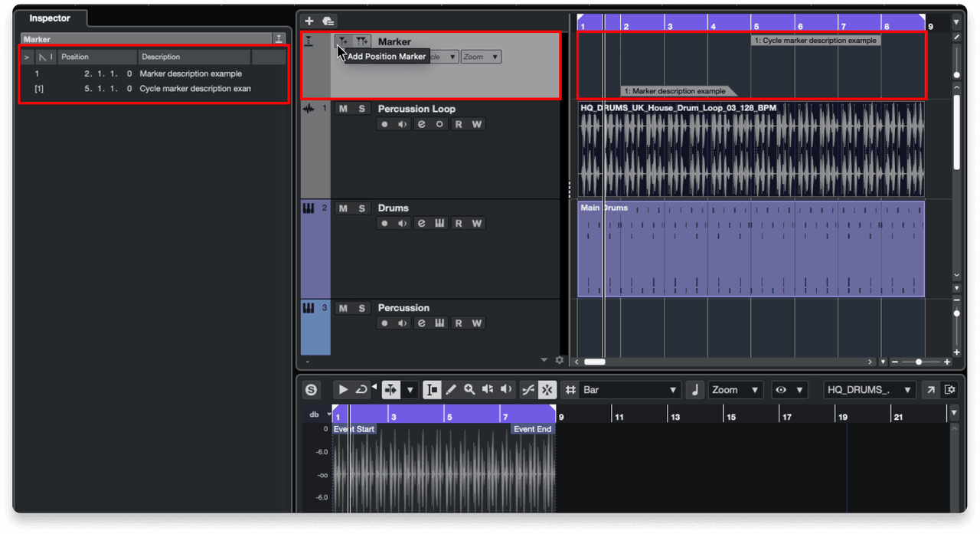Click the Audition play icon in the sample editor

tap(342, 389)
